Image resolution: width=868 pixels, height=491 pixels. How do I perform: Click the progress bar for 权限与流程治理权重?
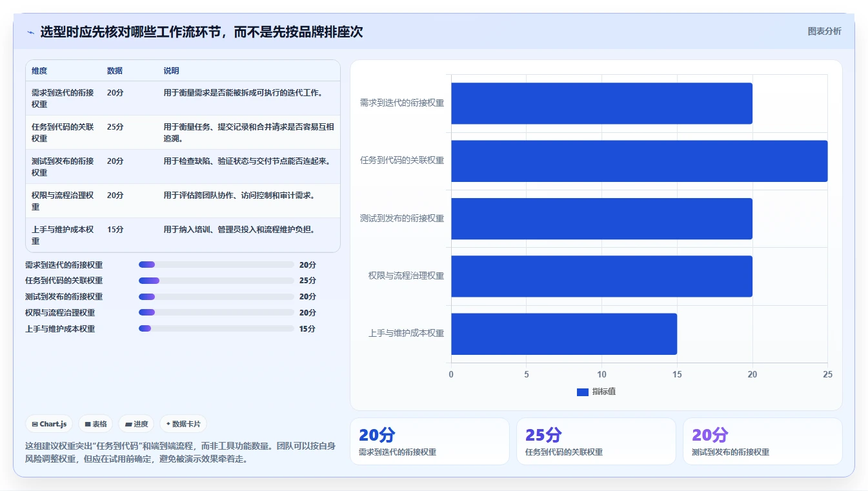tap(216, 312)
